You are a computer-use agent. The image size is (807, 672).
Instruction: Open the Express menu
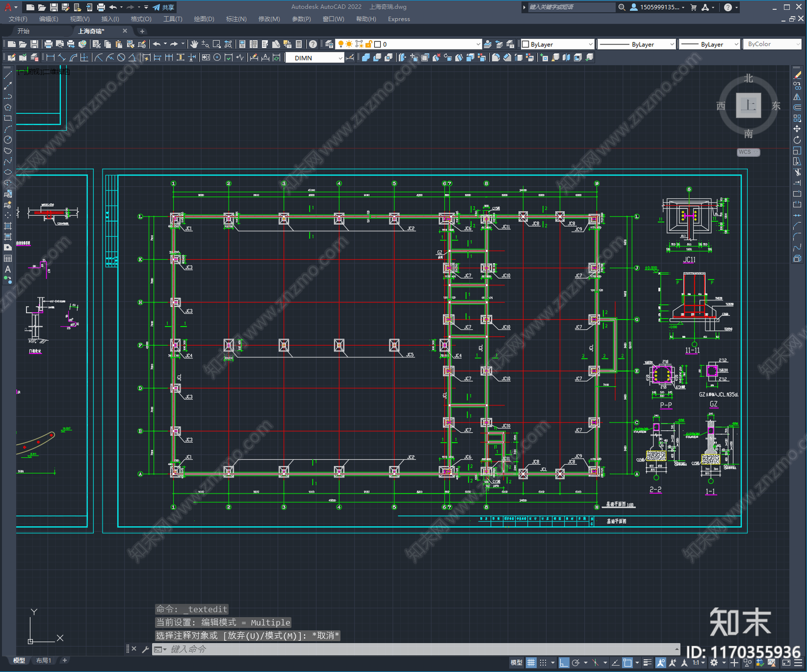point(399,19)
